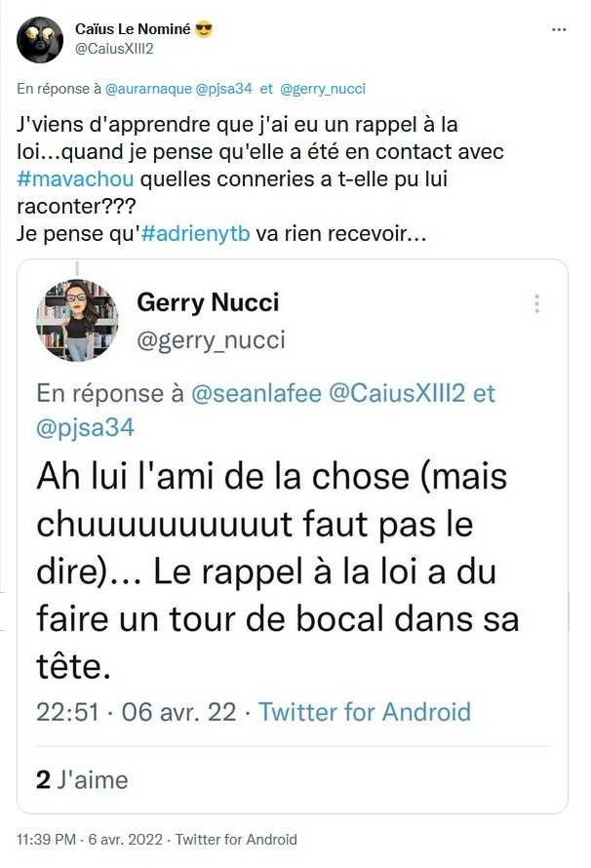Click Twitter for Android link in quoted tweet
Image resolution: width=591 pixels, height=868 pixels.
(x=364, y=711)
